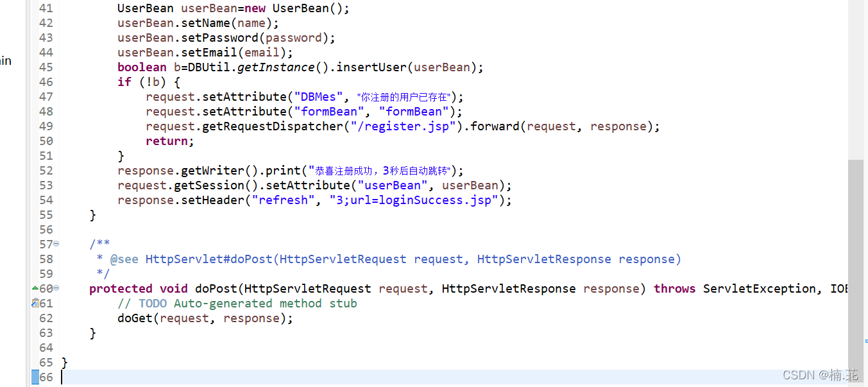
Task: Place cursor inside the "/register.jsp" string
Action: click(404, 126)
